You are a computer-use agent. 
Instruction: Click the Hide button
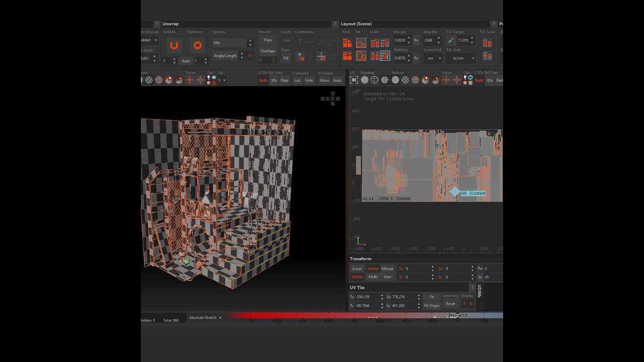(309, 80)
